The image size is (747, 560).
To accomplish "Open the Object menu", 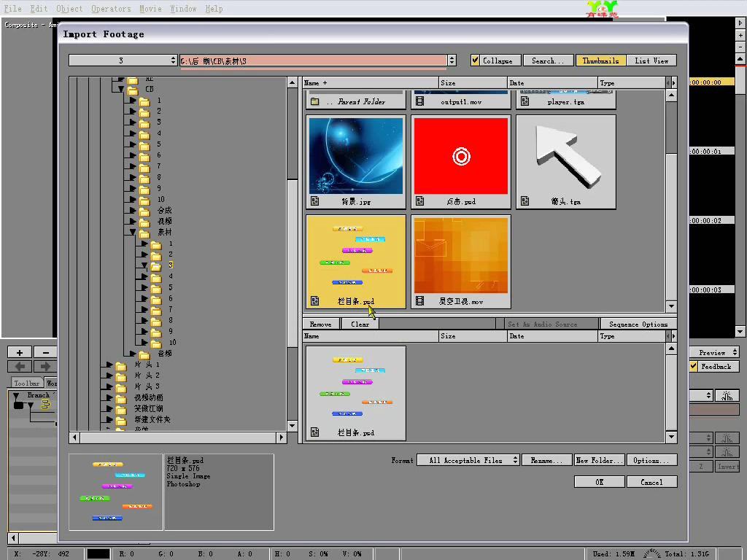I will tap(69, 9).
